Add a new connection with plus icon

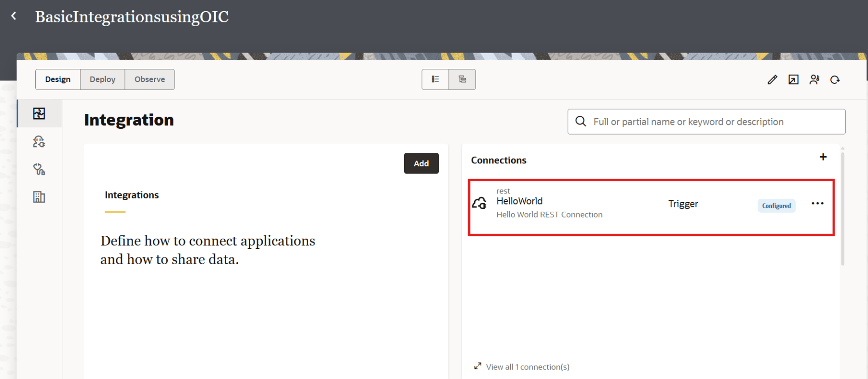[823, 157]
